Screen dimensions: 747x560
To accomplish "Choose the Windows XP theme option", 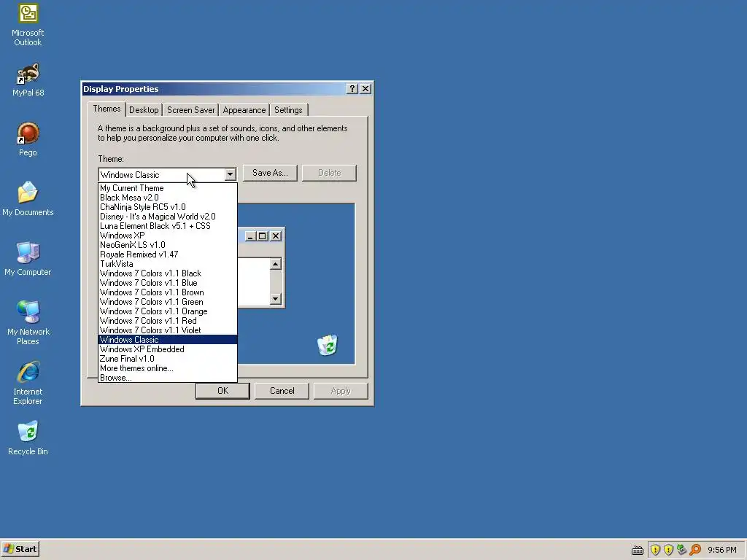I will 168,236.
